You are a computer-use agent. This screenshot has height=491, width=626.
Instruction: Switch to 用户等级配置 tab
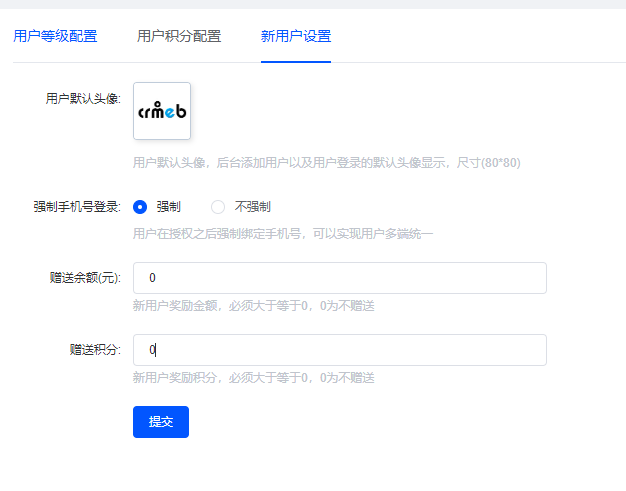pos(55,36)
